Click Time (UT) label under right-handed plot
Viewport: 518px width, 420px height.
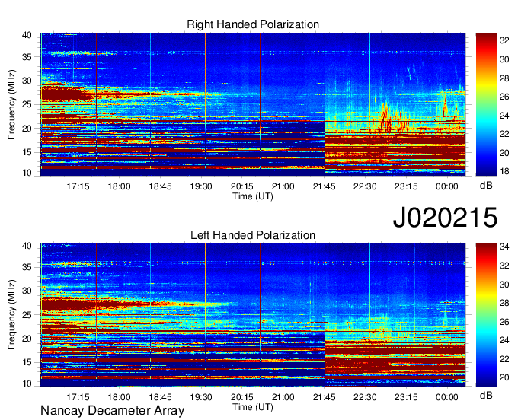(x=253, y=196)
